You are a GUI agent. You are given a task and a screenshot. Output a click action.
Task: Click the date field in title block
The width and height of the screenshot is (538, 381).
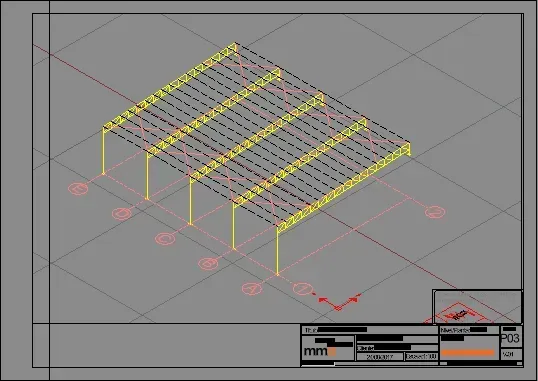tap(380, 357)
